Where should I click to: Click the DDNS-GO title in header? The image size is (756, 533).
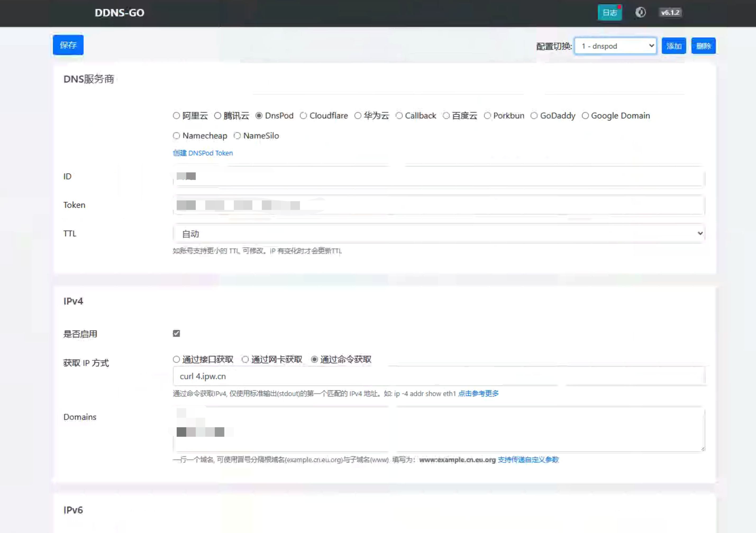(x=120, y=13)
